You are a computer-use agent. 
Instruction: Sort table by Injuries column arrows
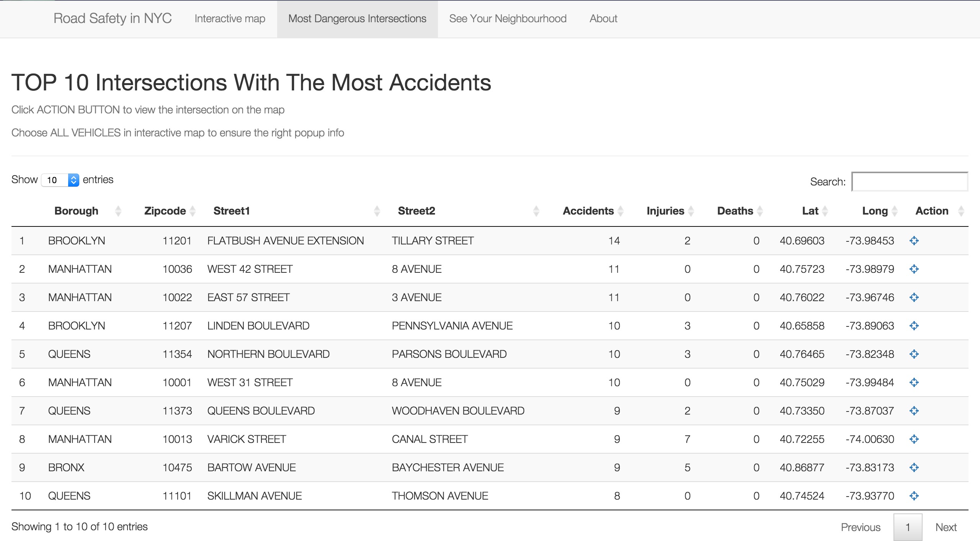[x=691, y=211]
